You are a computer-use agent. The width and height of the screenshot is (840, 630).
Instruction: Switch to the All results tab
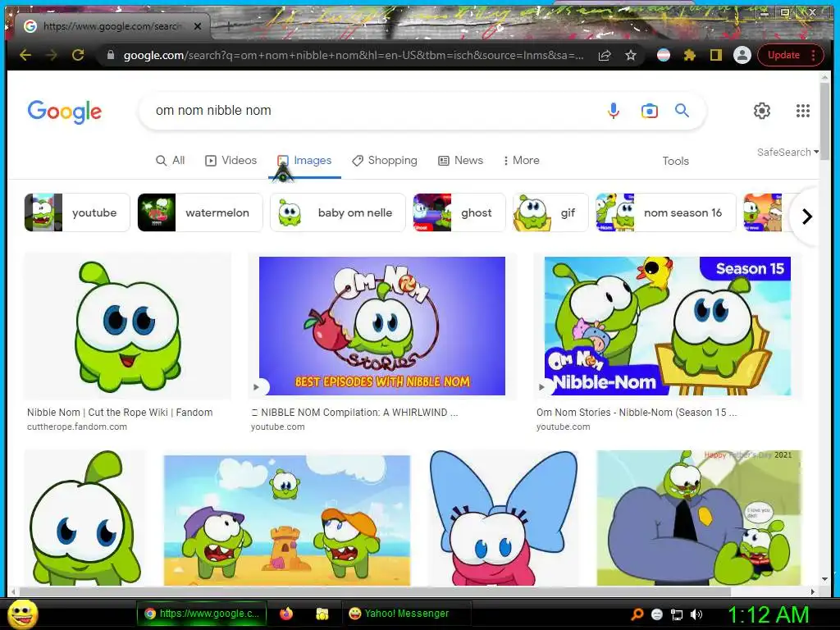[171, 160]
